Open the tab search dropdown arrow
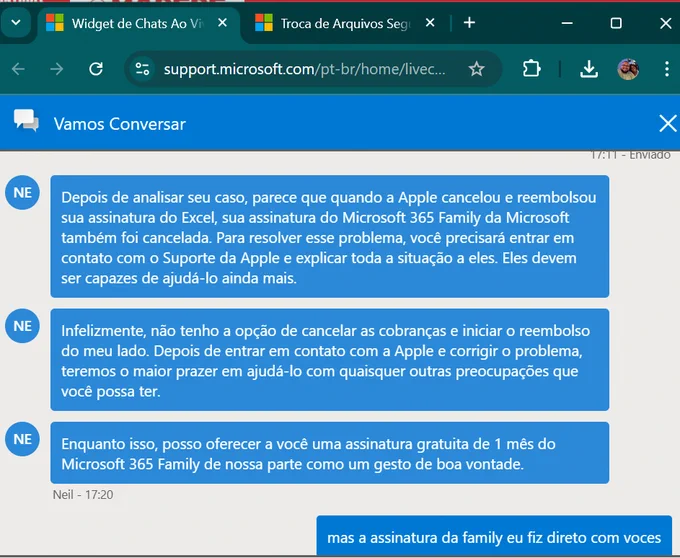The width and height of the screenshot is (680, 558). 16,23
